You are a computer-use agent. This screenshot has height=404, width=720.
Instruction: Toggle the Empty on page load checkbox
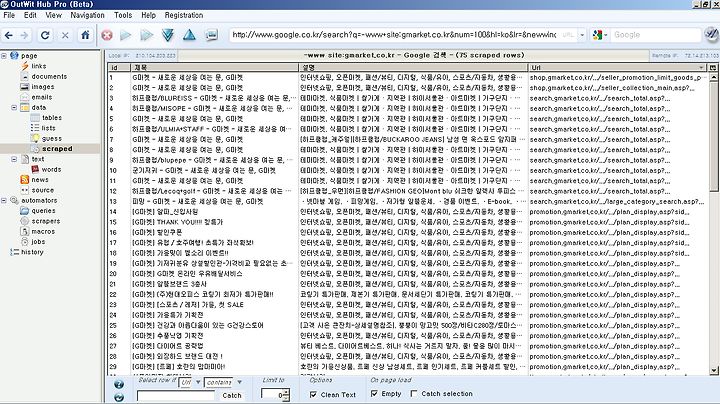coord(375,393)
